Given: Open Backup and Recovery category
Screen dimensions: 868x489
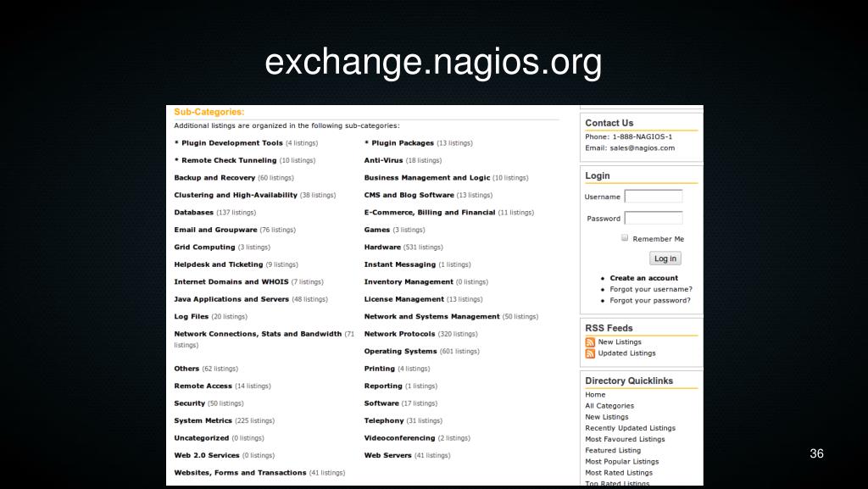Looking at the screenshot, I should 214,178.
